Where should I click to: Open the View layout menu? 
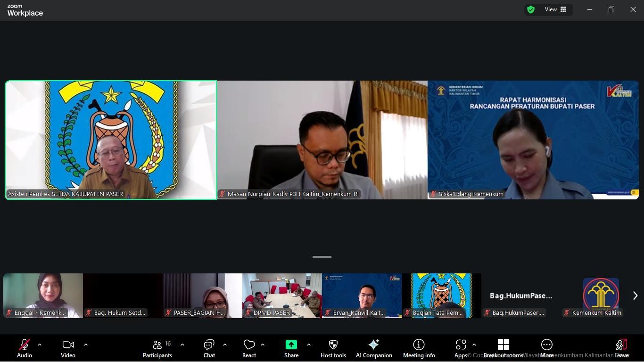[555, 9]
